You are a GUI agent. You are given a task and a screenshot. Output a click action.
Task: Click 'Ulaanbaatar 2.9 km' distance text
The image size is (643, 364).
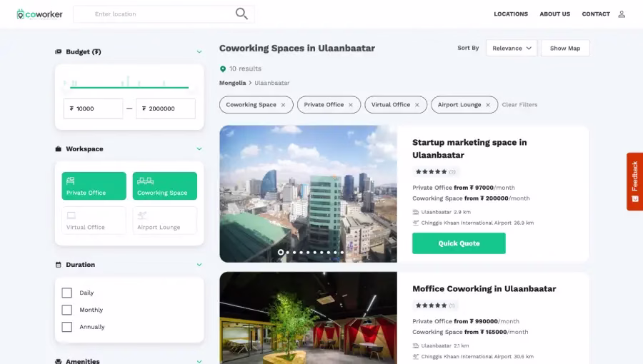point(446,212)
